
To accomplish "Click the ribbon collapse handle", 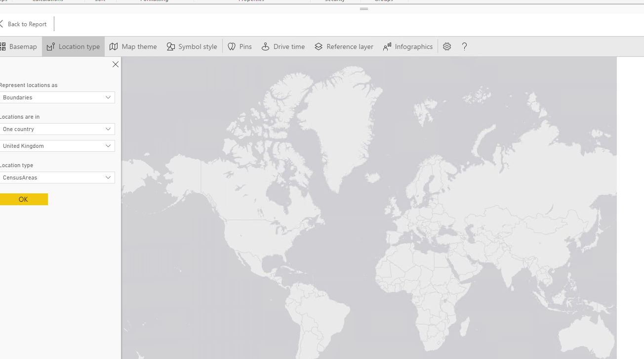I will [364, 9].
